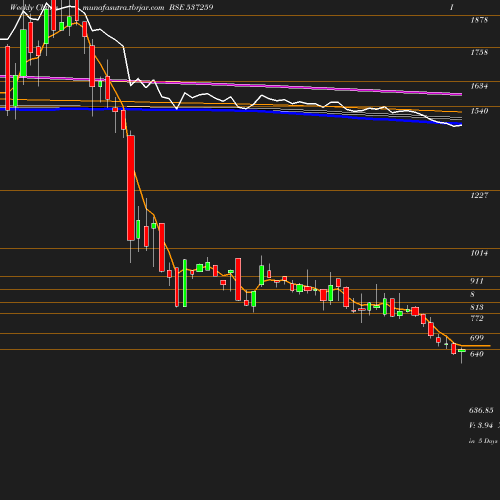Click the 636.85 last price value

pos(481,410)
